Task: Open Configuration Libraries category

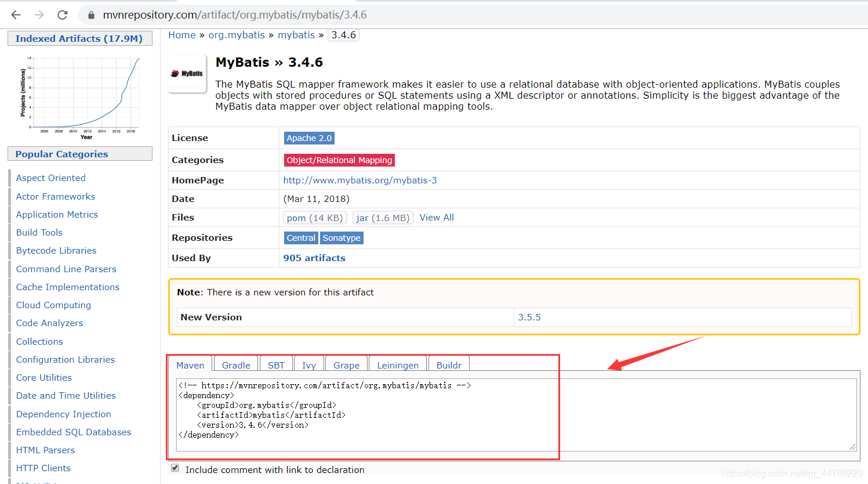Action: (66, 360)
